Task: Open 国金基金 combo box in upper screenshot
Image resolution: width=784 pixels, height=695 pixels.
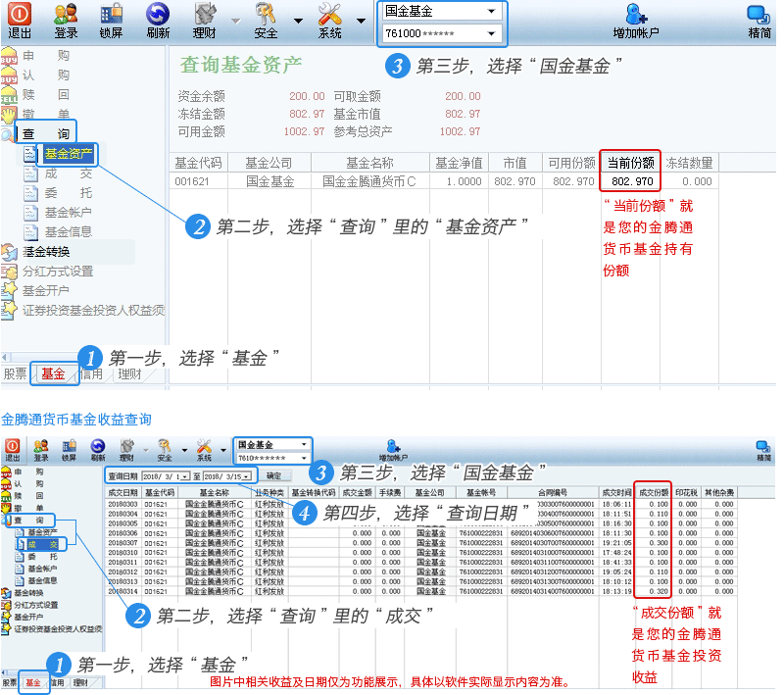Action: (x=442, y=11)
